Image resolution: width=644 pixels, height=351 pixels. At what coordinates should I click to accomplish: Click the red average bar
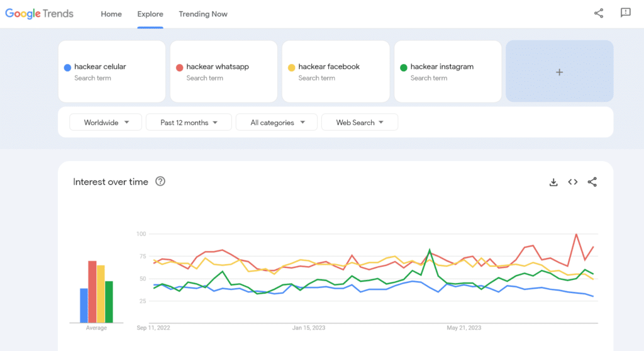(92, 292)
